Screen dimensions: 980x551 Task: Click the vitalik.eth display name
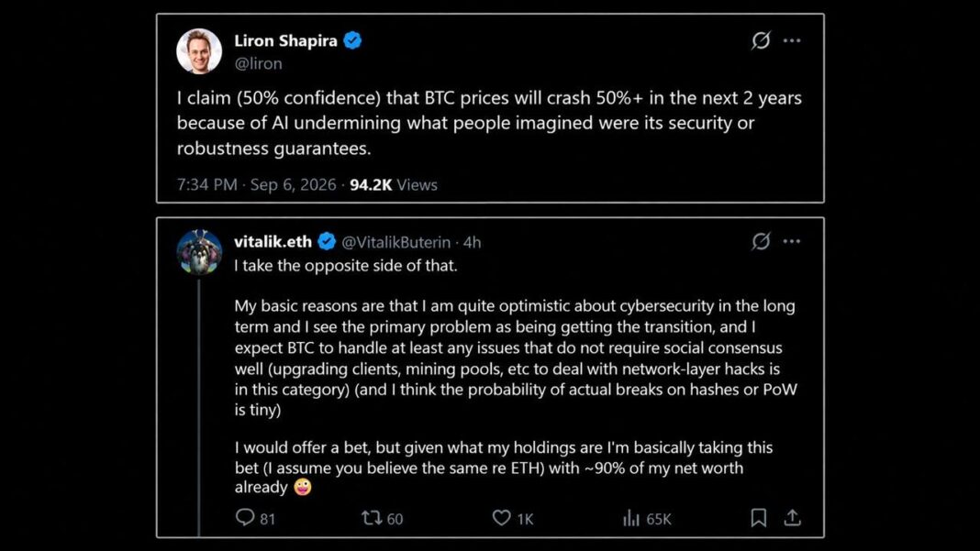pyautogui.click(x=273, y=242)
